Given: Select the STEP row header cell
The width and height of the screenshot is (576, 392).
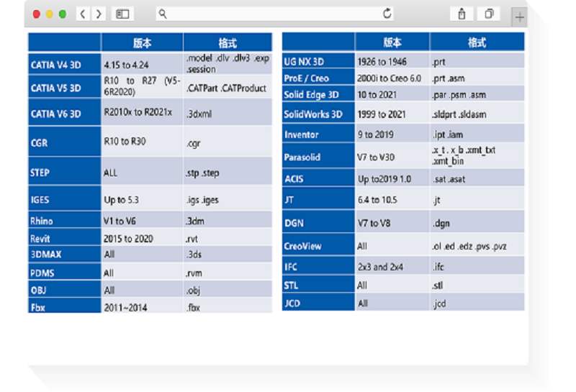Looking at the screenshot, I should point(64,173).
